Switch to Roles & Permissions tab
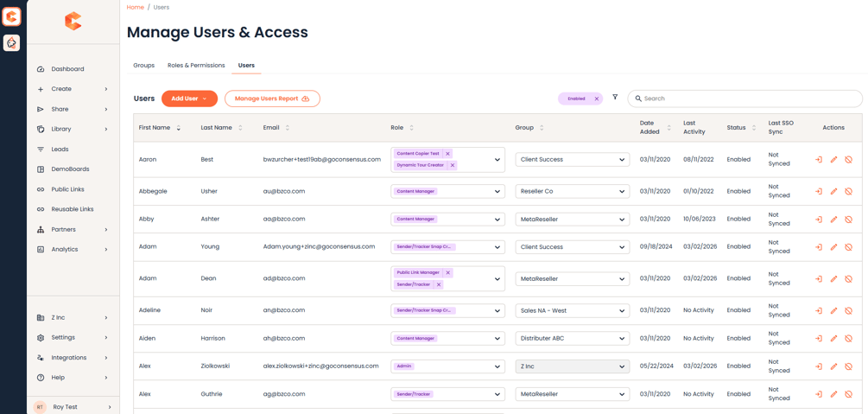868x414 pixels. (x=196, y=66)
